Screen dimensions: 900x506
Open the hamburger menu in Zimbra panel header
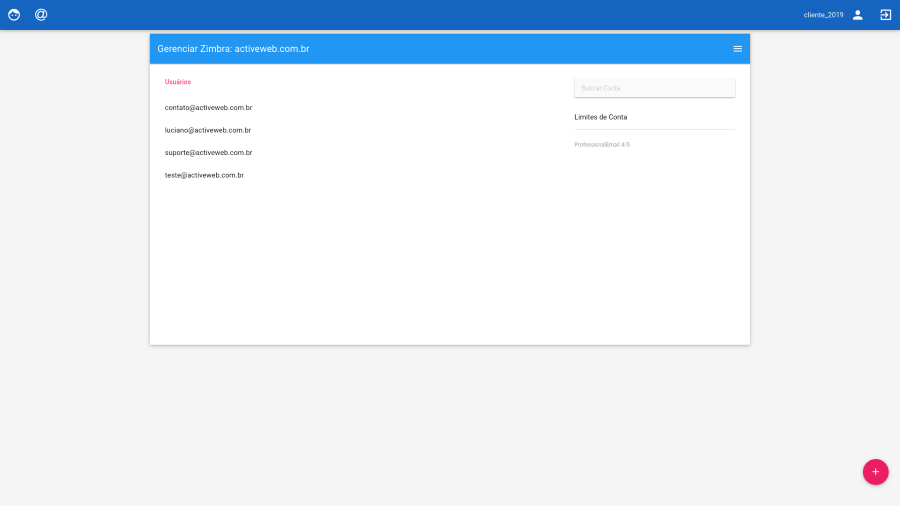pyautogui.click(x=738, y=49)
